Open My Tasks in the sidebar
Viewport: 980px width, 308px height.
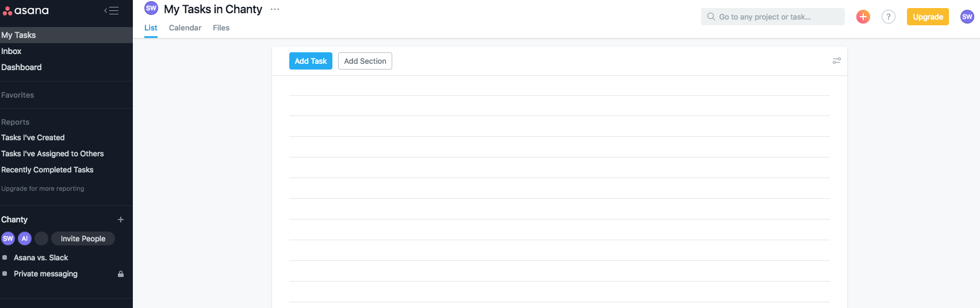point(66,35)
